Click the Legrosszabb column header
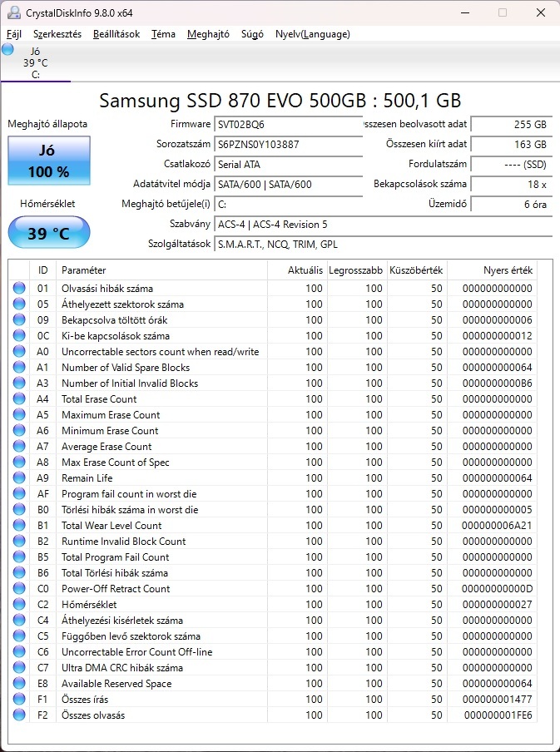The width and height of the screenshot is (560, 752). [357, 270]
